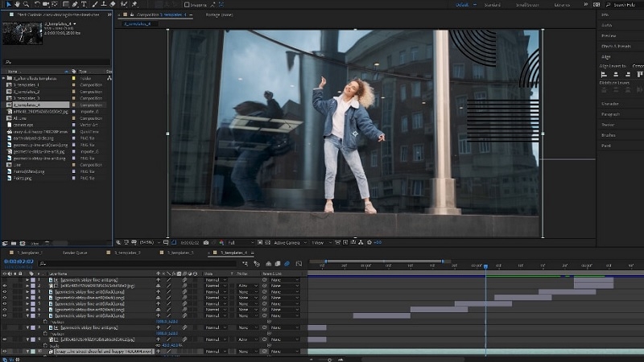The image size is (644, 362).
Task: Open the graph editor
Action: 299,264
